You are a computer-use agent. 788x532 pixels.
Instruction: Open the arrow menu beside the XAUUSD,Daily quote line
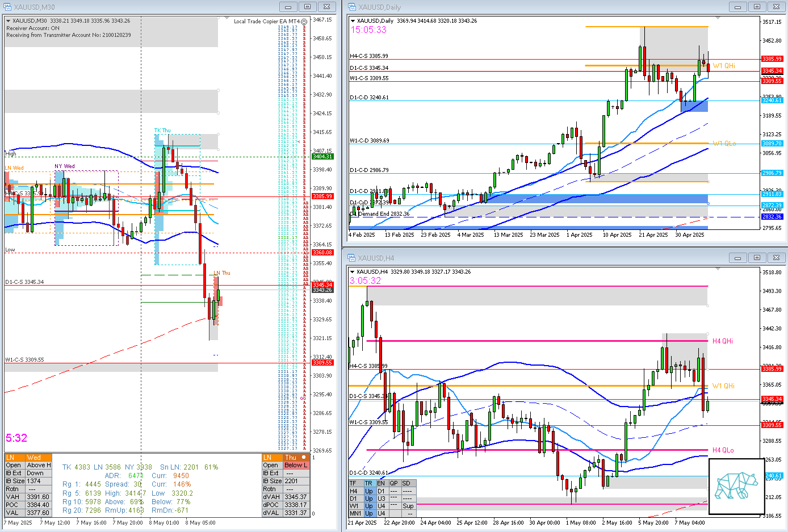coord(353,21)
